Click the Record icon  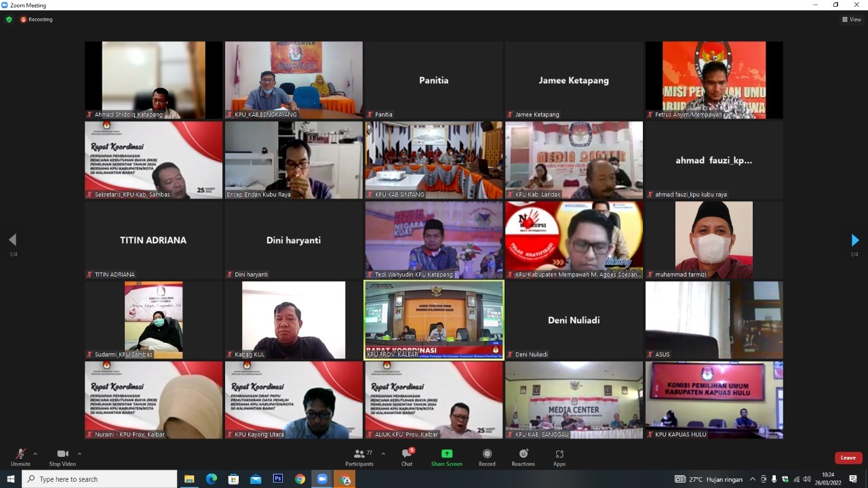[487, 457]
